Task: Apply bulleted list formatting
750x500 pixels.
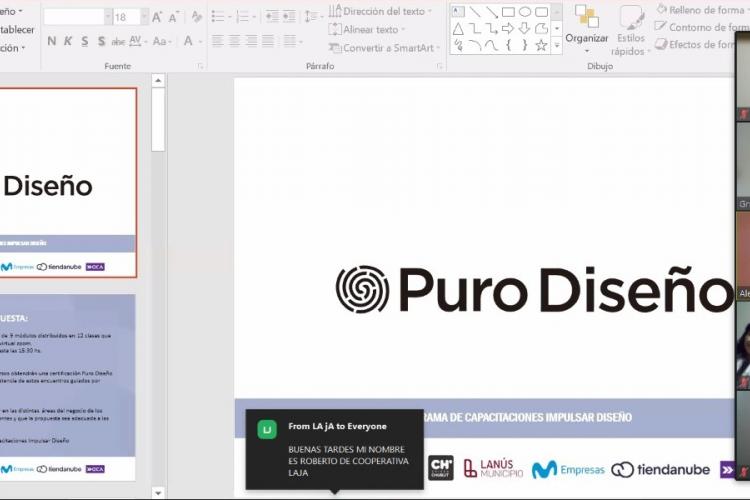Action: click(218, 17)
